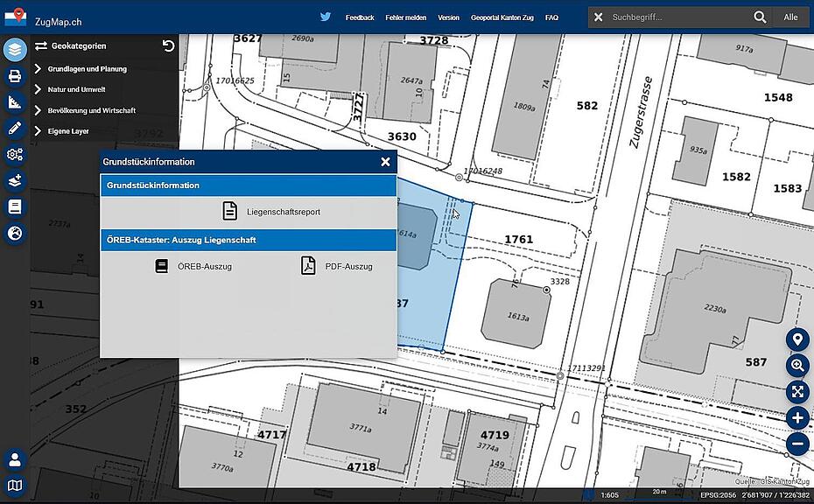Open the layers panel in sidebar
814x504 pixels.
15,50
